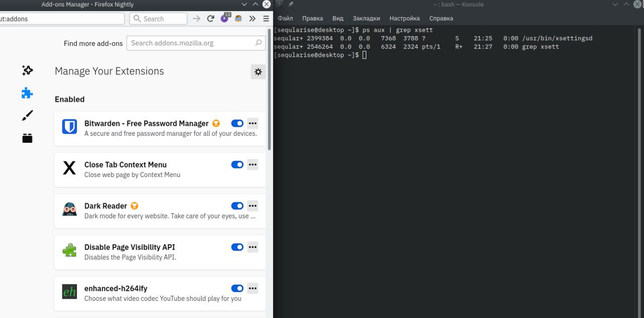Image resolution: width=644 pixels, height=318 pixels.
Task: Click the Disable Page Visibility API puzzle icon
Action: [69, 251]
